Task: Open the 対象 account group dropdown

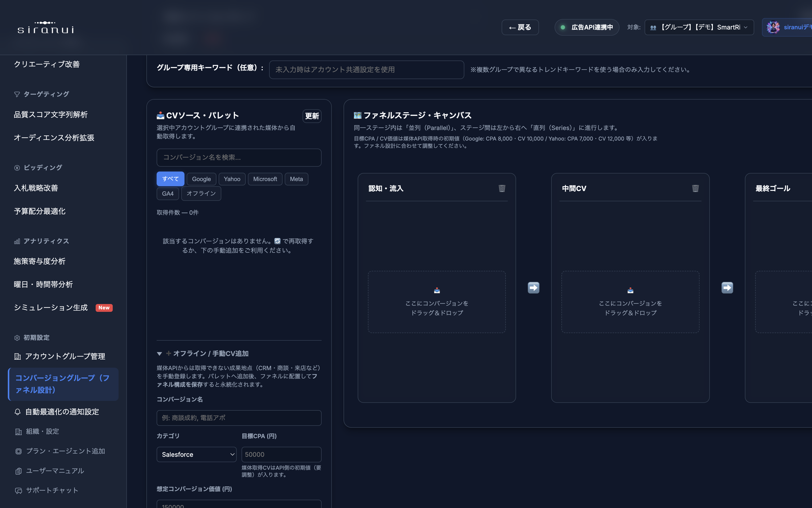Action: tap(699, 27)
